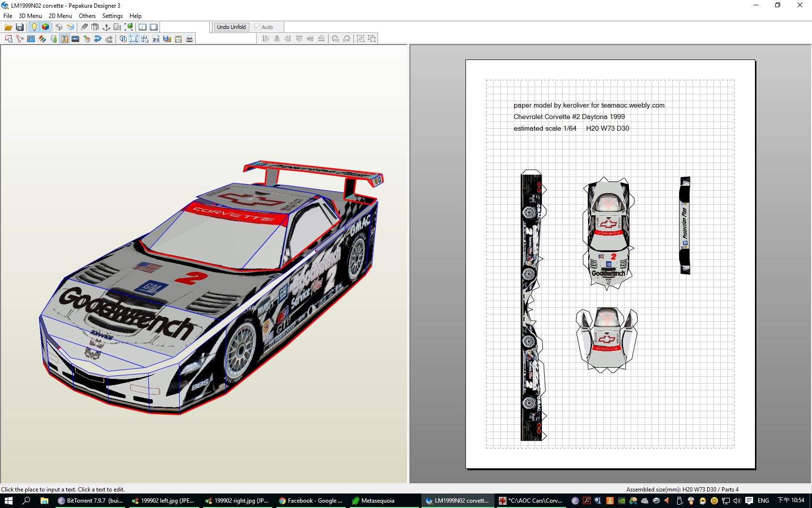The width and height of the screenshot is (812, 508).
Task: Open the 3D Menu
Action: click(x=30, y=15)
